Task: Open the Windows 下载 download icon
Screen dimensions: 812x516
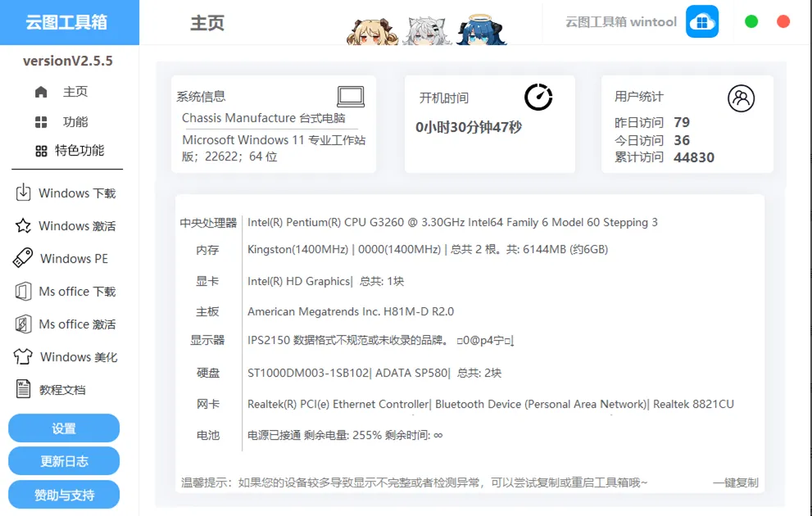Action: (24, 193)
